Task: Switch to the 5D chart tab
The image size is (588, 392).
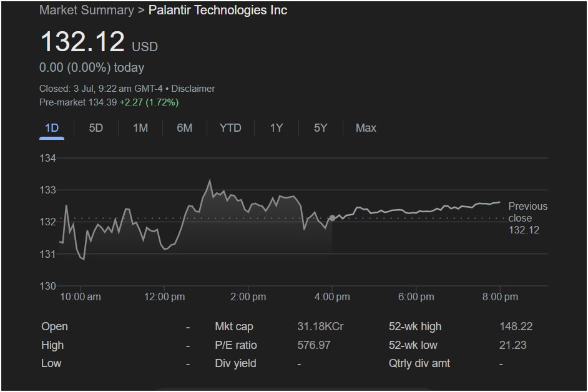Action: coord(96,129)
